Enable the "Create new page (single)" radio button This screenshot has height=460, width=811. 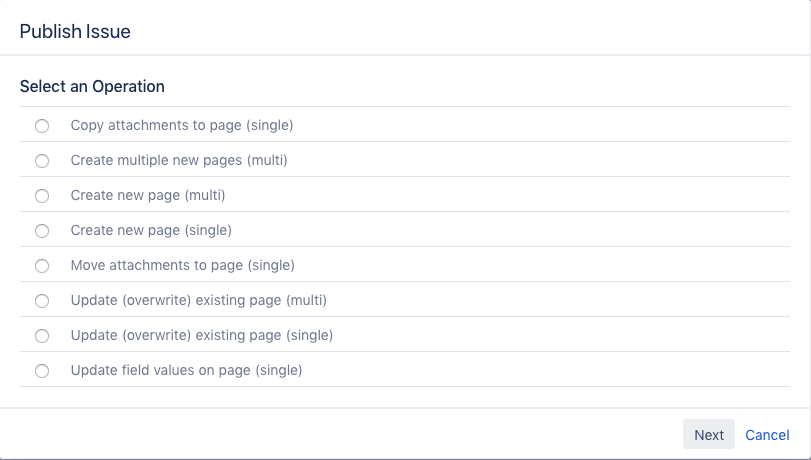click(42, 231)
